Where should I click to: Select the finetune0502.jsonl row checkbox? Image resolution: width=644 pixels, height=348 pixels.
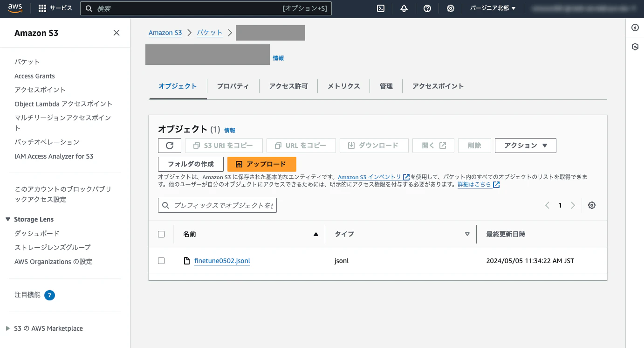tap(161, 261)
